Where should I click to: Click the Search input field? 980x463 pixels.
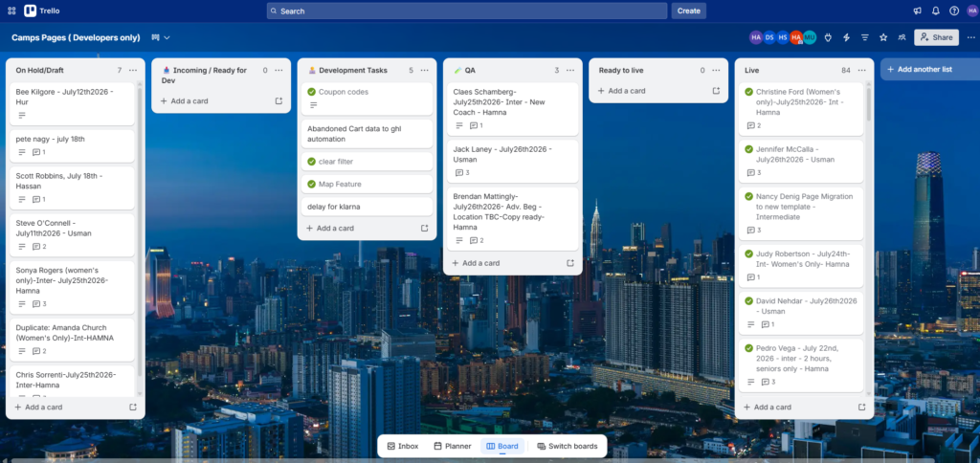point(467,11)
